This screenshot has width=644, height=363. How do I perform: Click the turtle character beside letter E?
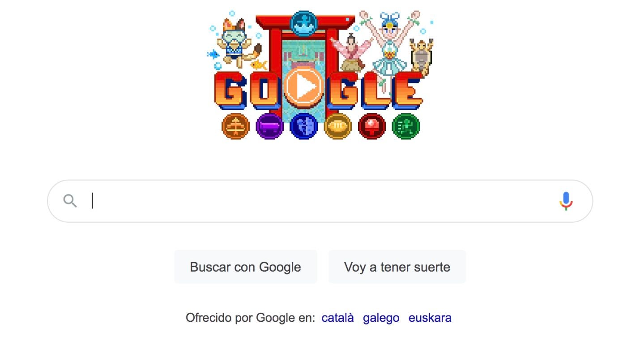[x=421, y=56]
